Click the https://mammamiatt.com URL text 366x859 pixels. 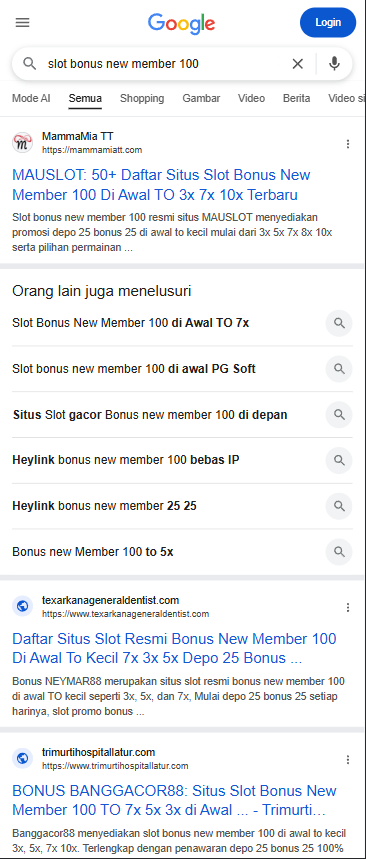point(92,150)
